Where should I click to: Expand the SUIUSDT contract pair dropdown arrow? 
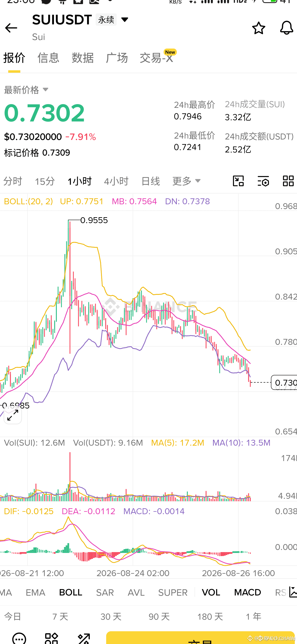[x=124, y=20]
